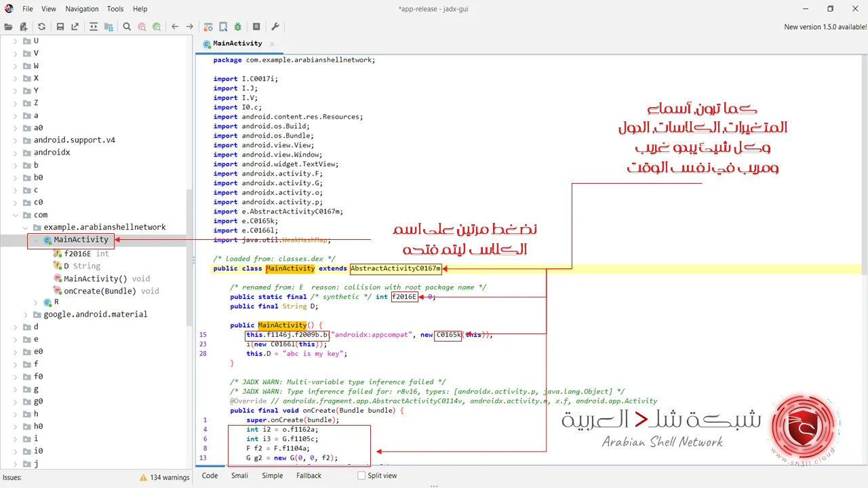
Task: Click the import java.util.WeakHashMap line
Action: point(272,240)
